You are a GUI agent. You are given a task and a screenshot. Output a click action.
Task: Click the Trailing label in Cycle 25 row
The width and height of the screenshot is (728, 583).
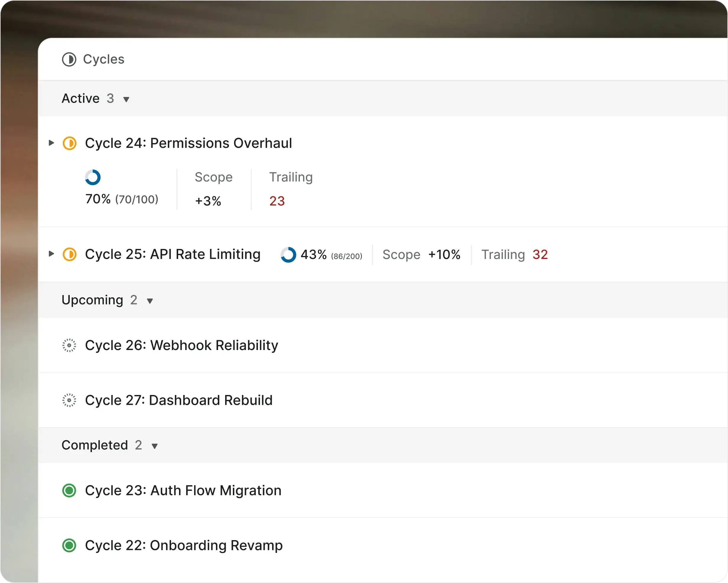[x=503, y=255]
